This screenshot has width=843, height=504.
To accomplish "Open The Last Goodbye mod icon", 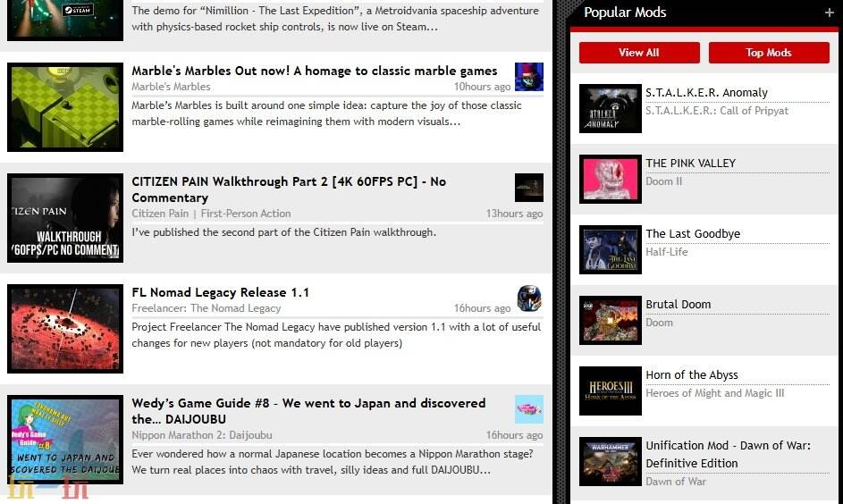I will pyautogui.click(x=611, y=249).
